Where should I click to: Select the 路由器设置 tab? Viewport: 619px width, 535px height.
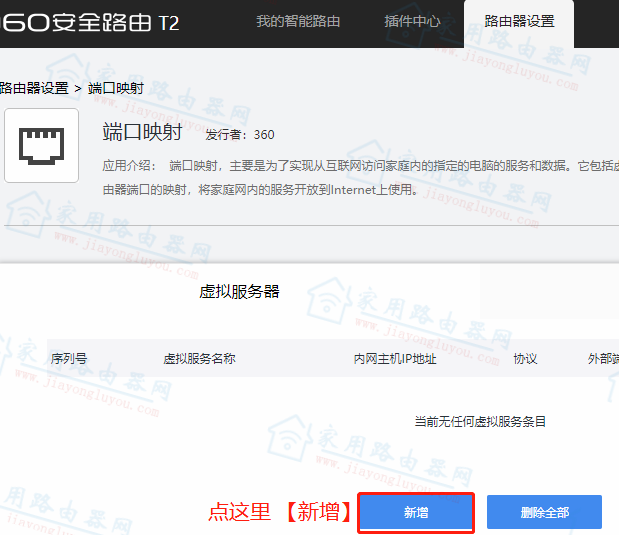518,21
